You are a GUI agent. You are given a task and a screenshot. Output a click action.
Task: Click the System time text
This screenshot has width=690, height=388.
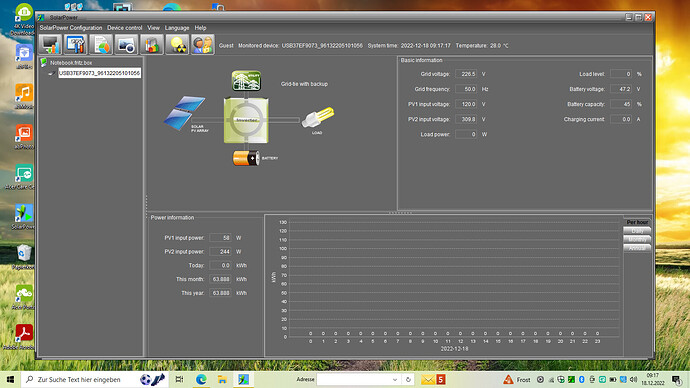click(x=409, y=45)
